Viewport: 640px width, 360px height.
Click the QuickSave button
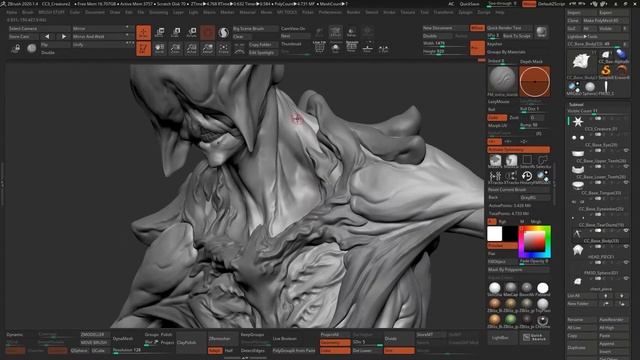click(469, 4)
